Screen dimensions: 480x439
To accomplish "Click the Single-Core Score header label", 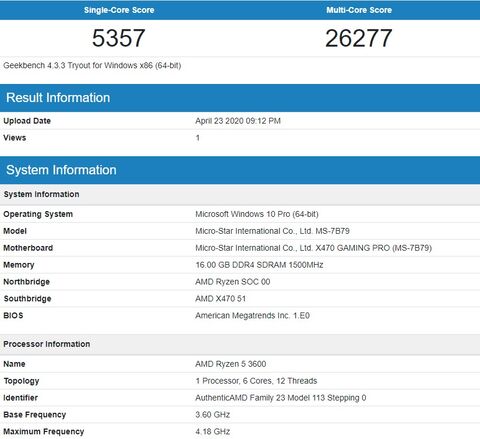I will (119, 10).
